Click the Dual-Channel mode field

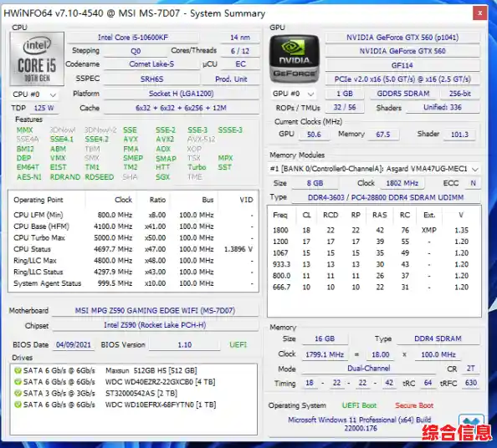coord(369,369)
